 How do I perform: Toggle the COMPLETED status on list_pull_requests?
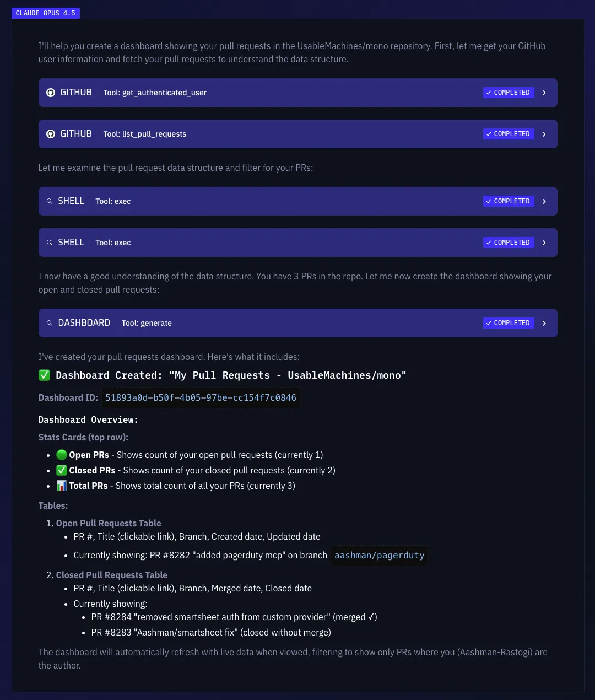508,133
